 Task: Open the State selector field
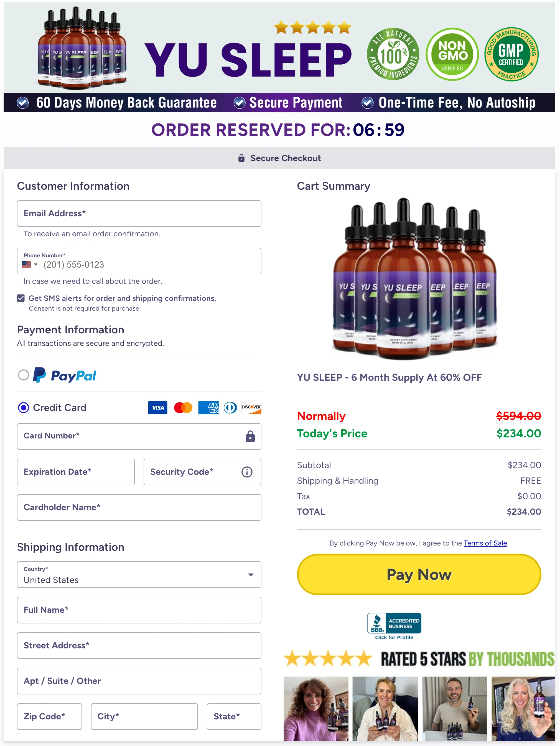(234, 716)
